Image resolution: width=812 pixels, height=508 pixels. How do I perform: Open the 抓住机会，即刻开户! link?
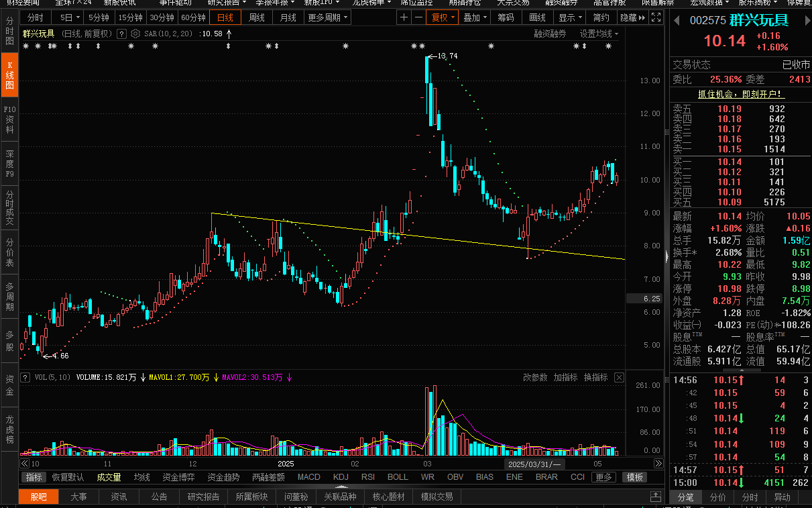point(742,94)
